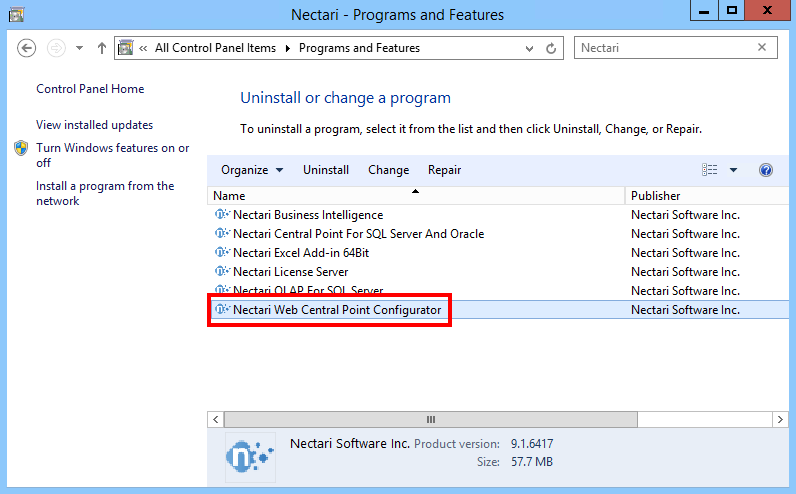This screenshot has height=494, width=796.
Task: Go up one folder level
Action: click(x=102, y=48)
